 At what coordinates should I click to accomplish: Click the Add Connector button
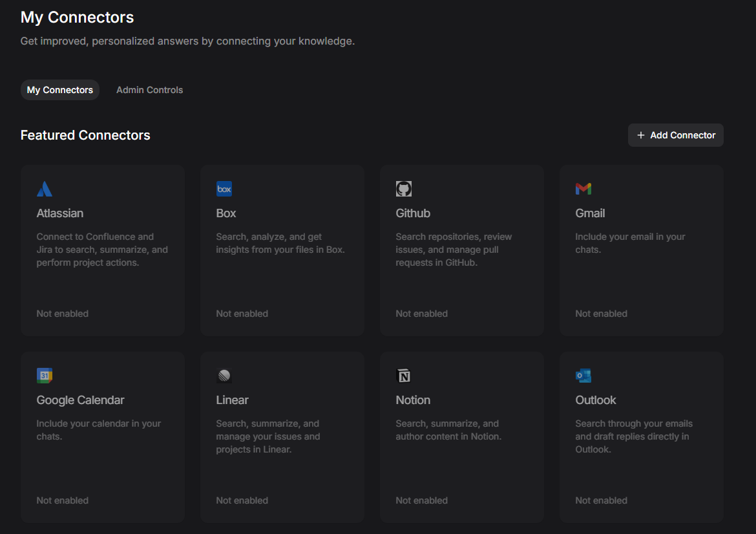(675, 136)
